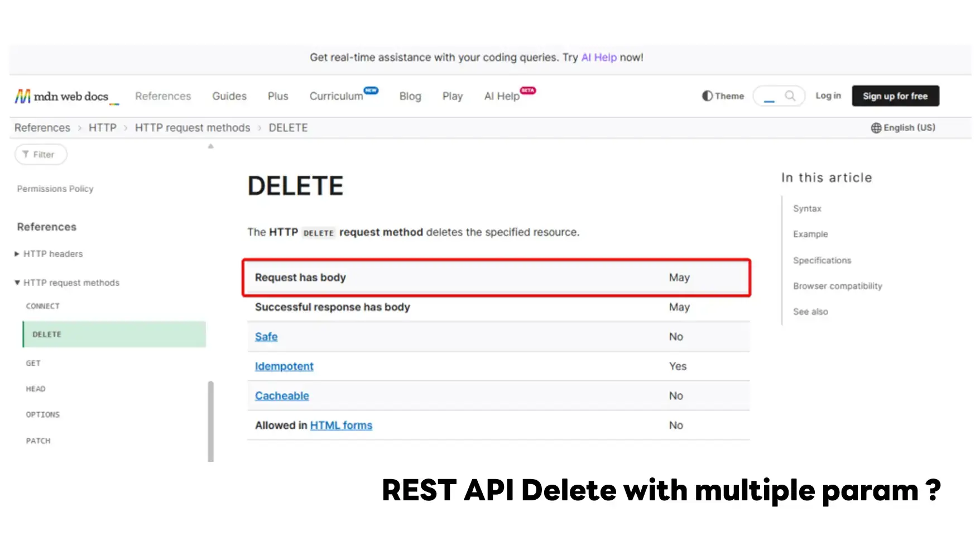Click the Filter funnel icon in sidebar
The height and width of the screenshot is (545, 980).
click(x=26, y=155)
